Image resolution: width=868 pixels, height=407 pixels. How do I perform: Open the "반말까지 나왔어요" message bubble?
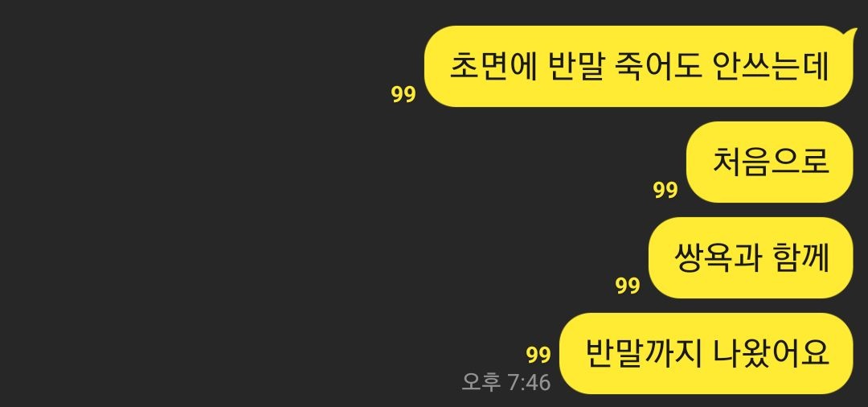(x=706, y=353)
